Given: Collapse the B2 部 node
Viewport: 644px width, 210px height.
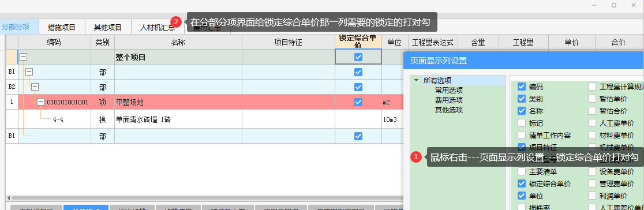Looking at the screenshot, I should click(35, 87).
